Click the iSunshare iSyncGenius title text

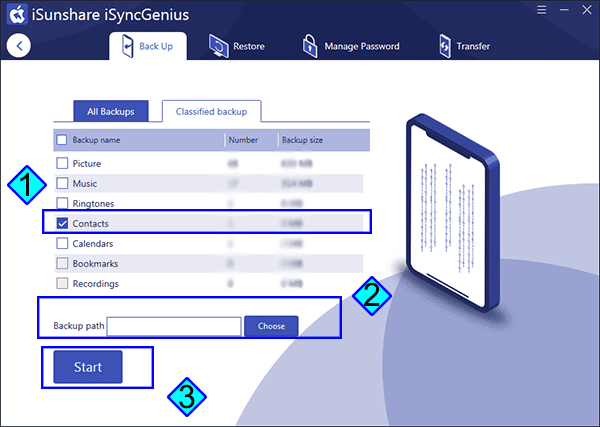pos(110,15)
